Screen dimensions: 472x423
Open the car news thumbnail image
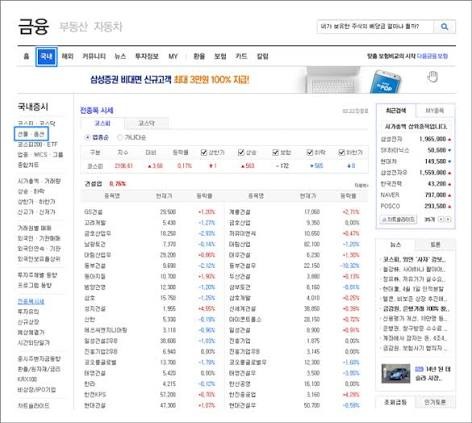[396, 374]
